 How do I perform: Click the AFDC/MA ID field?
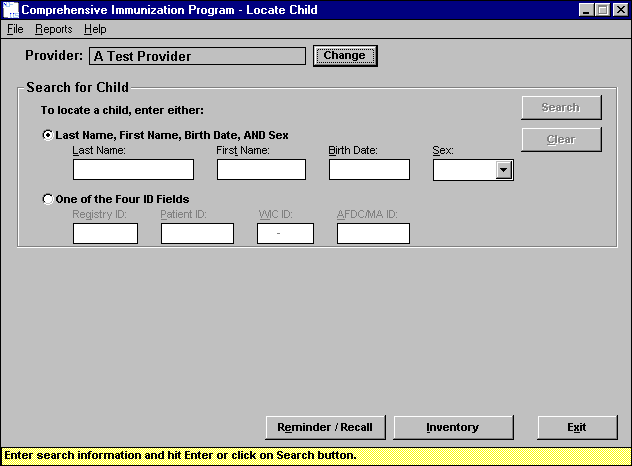tap(373, 234)
